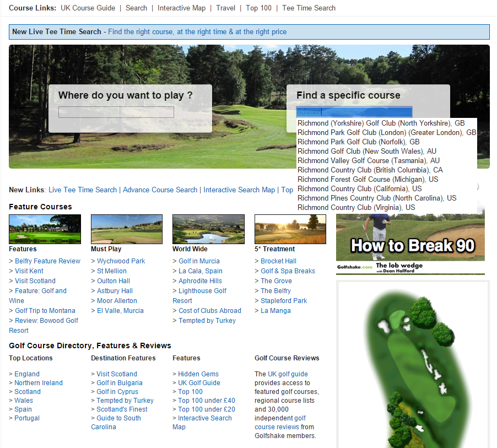Focus the Find a specific course input
The width and height of the screenshot is (497, 448).
click(x=354, y=112)
